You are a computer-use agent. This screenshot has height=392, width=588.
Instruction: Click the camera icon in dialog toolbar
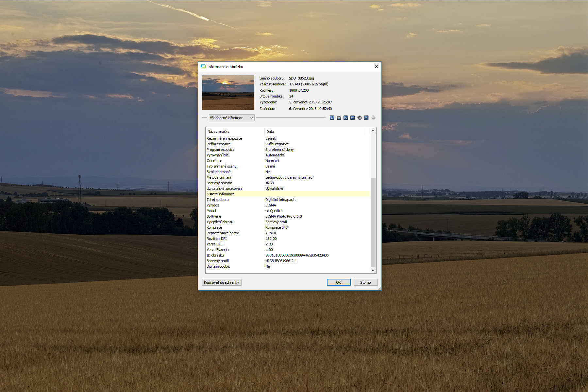coord(339,118)
